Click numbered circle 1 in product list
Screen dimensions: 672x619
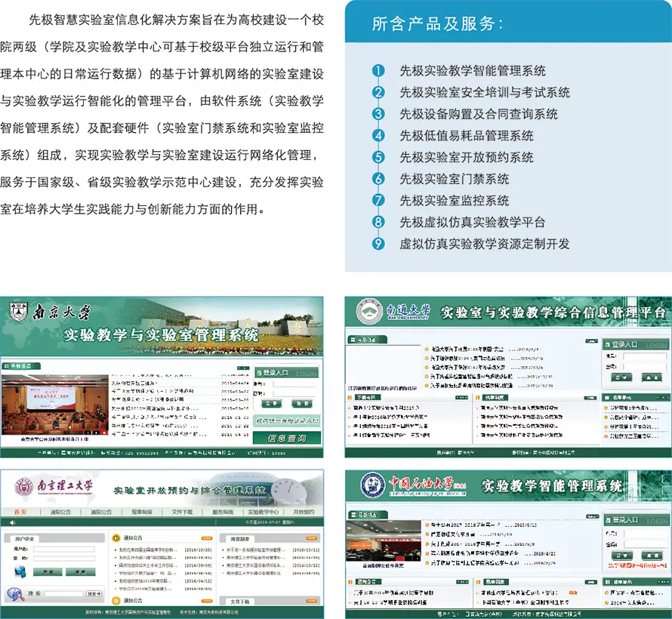(378, 70)
